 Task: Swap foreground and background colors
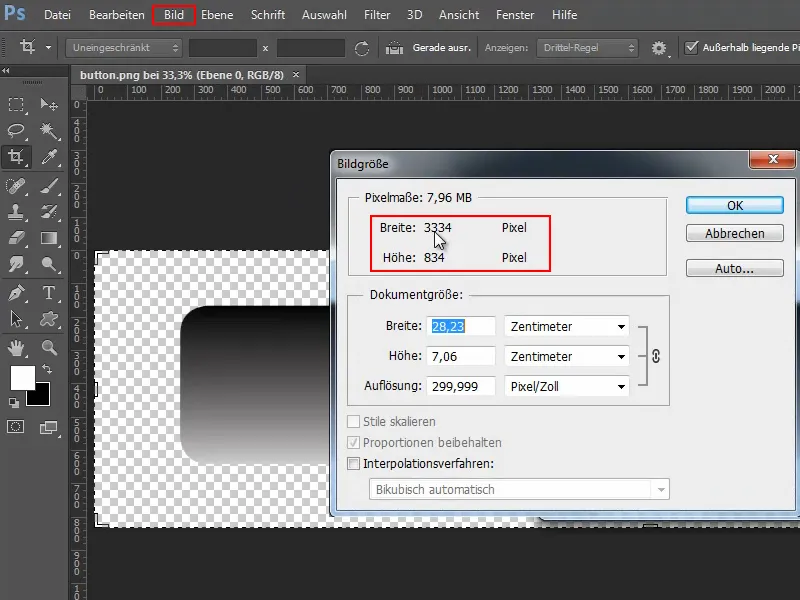click(x=47, y=368)
